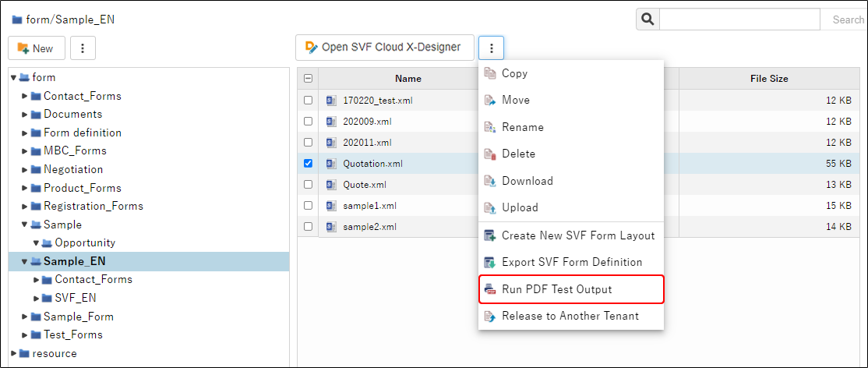Screen dimensions: 868x368
Task: Click Open SVF Cloud X-Designer button
Action: click(385, 47)
